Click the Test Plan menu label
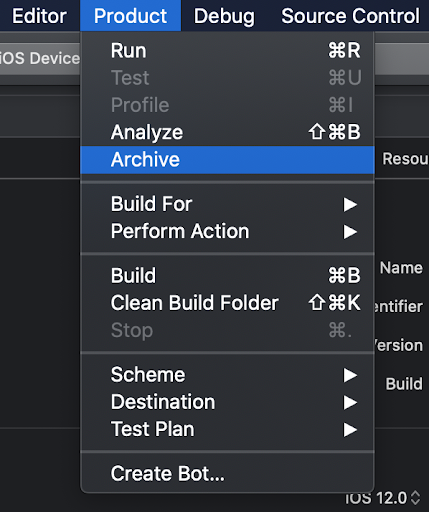The width and height of the screenshot is (429, 512). coord(152,429)
